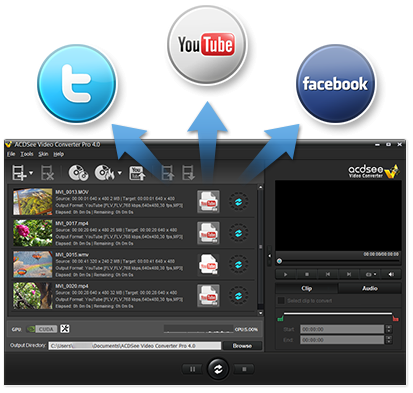Click the MVI_0020.mp4 file name
The height and width of the screenshot is (393, 413).
[x=72, y=286]
